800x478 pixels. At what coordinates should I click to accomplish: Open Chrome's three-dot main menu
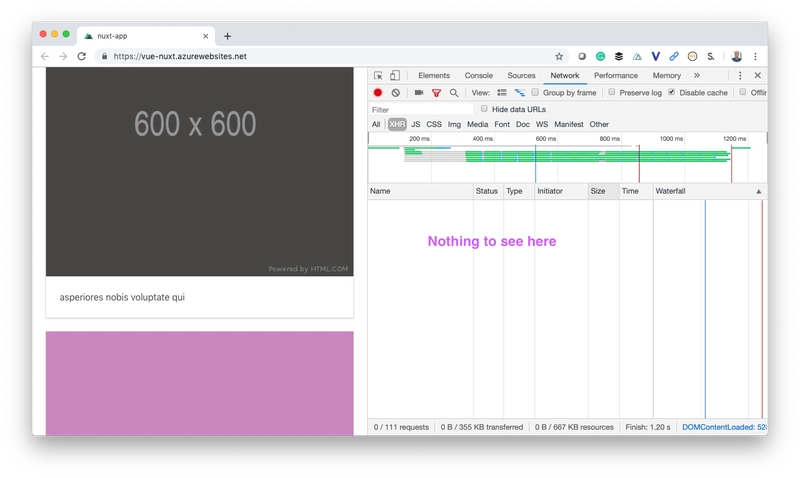pos(756,57)
